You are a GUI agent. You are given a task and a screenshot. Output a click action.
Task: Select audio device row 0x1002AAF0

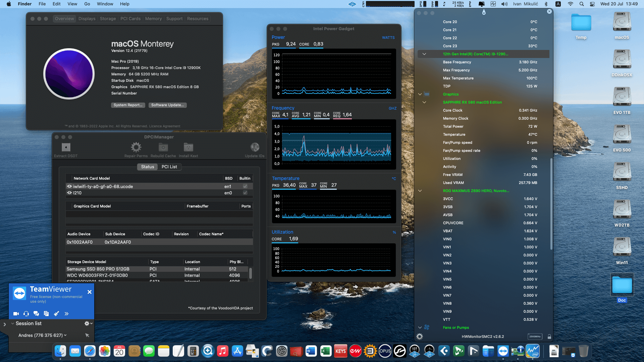(x=159, y=242)
